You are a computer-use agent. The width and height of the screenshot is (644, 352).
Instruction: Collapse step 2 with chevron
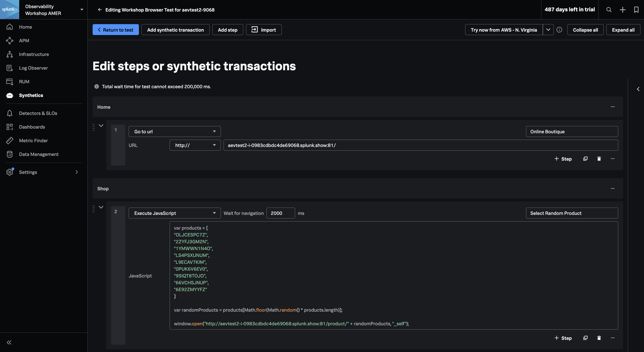(101, 207)
